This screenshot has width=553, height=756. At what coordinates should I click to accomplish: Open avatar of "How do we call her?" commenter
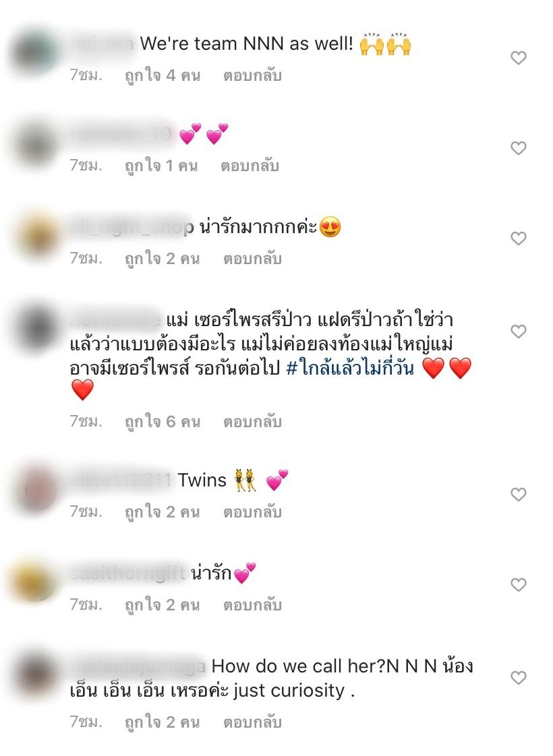point(35,674)
